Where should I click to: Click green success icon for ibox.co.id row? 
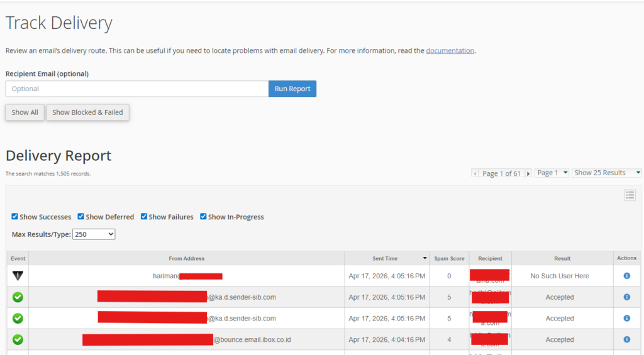coord(18,339)
